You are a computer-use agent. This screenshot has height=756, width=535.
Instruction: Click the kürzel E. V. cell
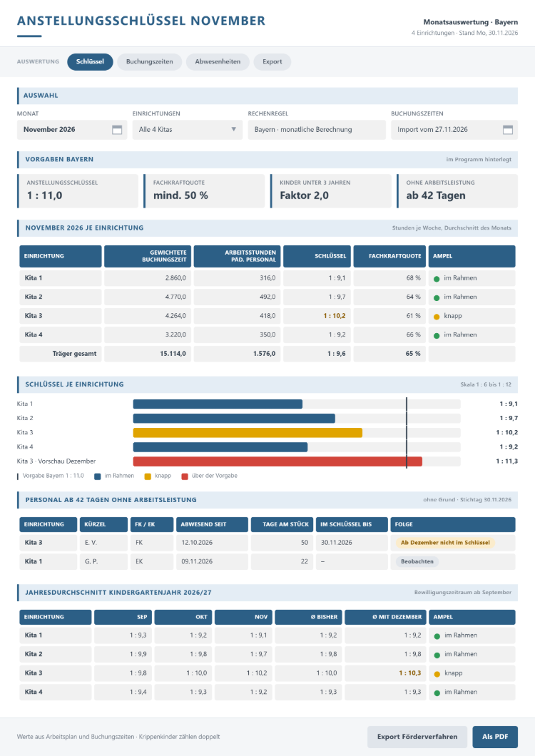coord(103,543)
